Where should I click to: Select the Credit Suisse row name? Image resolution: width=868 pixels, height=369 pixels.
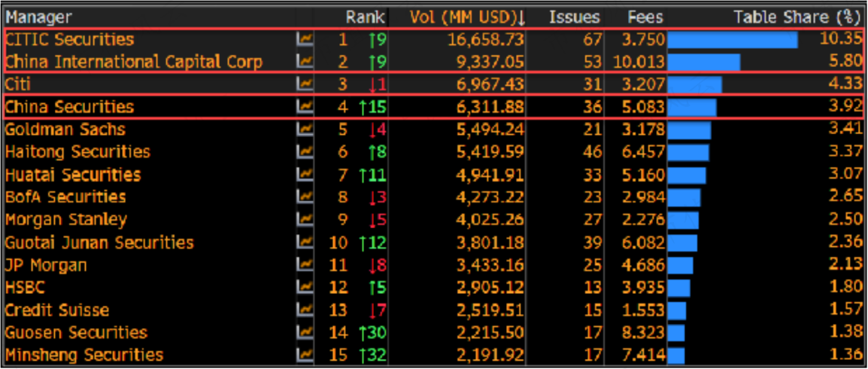coord(57,310)
